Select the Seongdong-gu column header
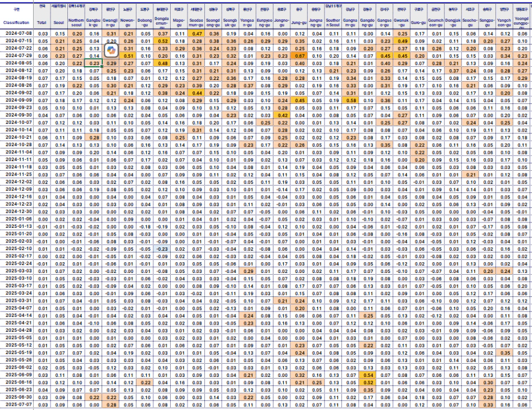Viewport: 532px width, 410px height. 213,23
